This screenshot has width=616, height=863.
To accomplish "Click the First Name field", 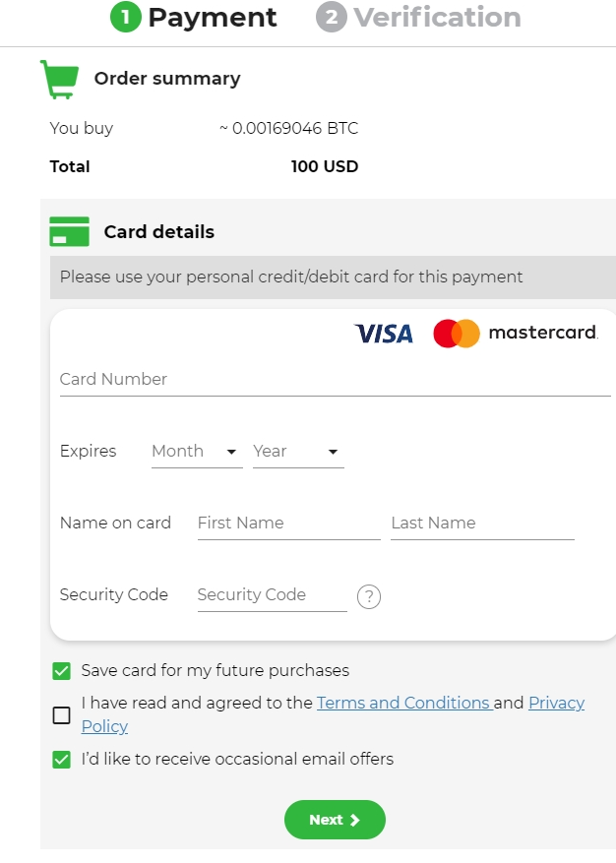I will pos(289,524).
